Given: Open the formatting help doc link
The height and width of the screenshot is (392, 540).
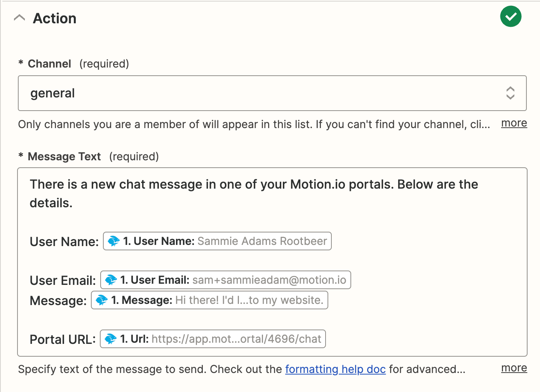Looking at the screenshot, I should point(335,369).
